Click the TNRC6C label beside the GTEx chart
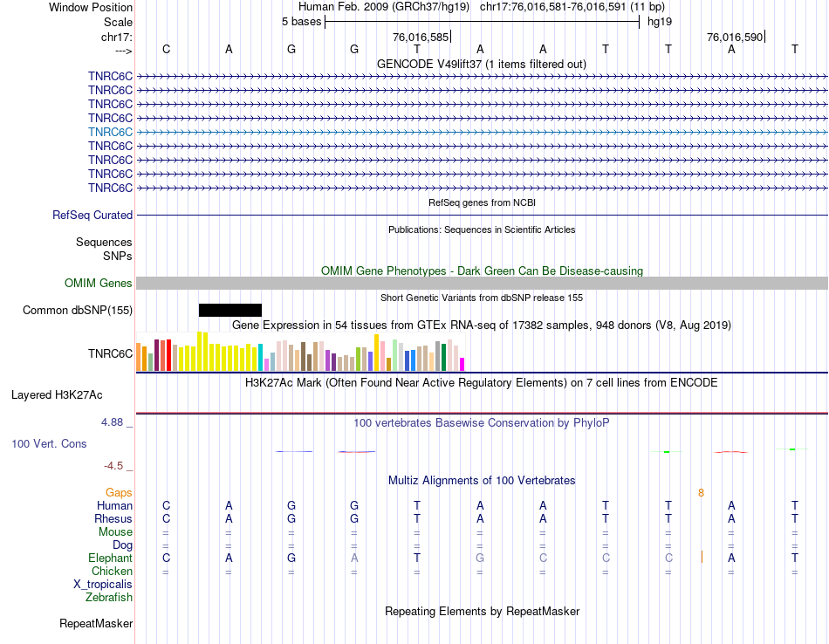The width and height of the screenshot is (829, 644). tap(111, 353)
